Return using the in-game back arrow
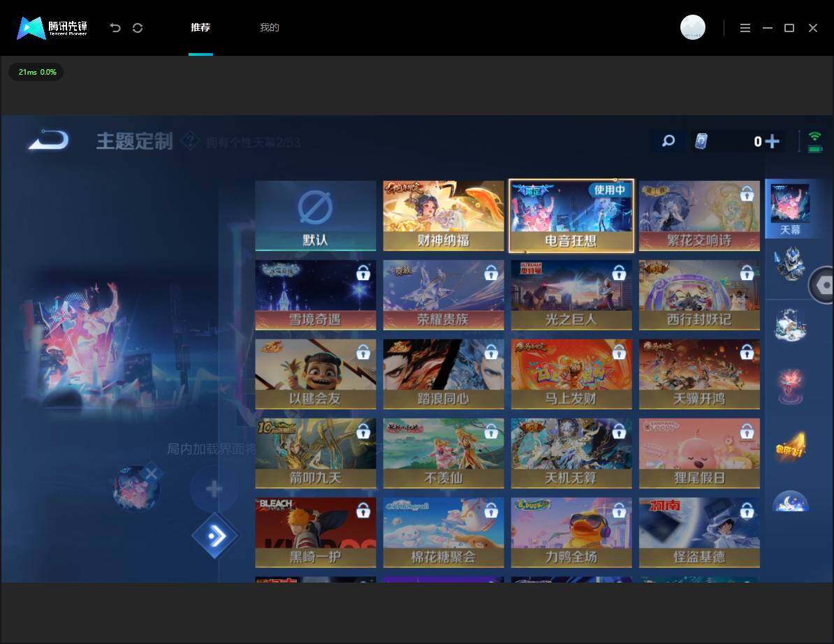Screen dimensions: 834x644 click(49, 140)
